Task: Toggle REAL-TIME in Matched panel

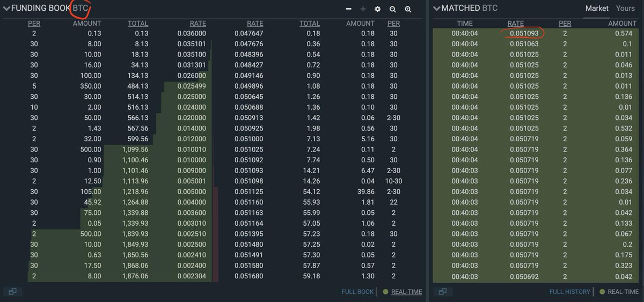Action: coord(622,292)
